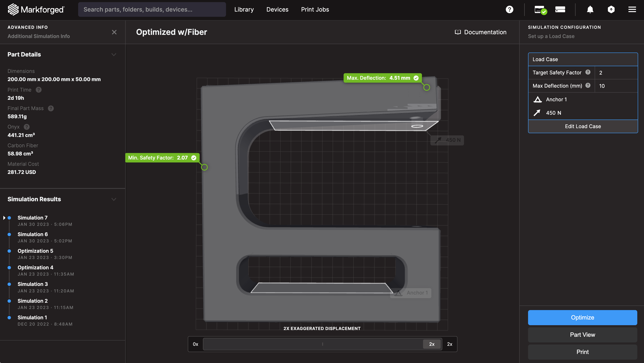Click the help question mark icon

509,9
